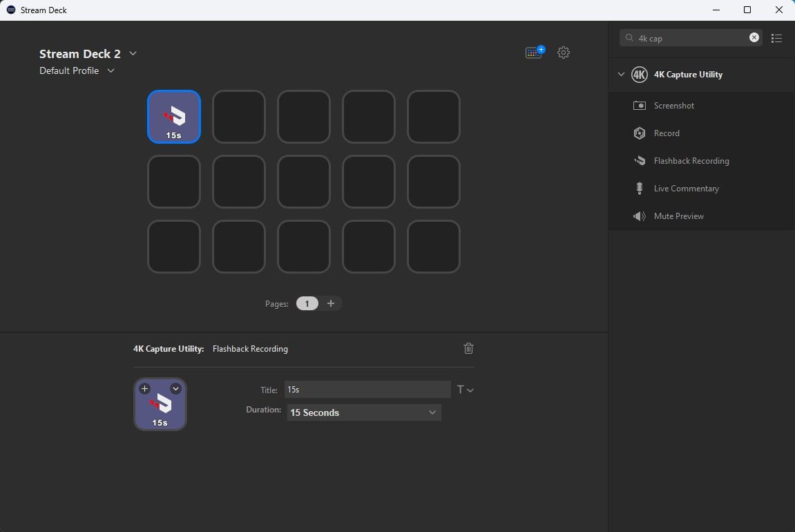Select the Live Commentary action
Image resolution: width=795 pixels, height=532 pixels.
[686, 189]
